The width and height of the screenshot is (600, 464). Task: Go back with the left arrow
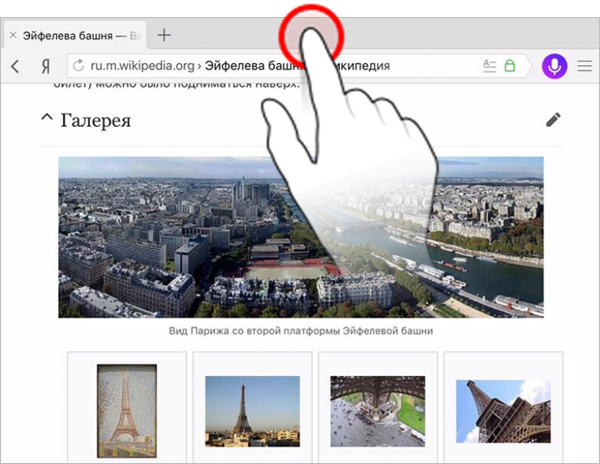(15, 67)
